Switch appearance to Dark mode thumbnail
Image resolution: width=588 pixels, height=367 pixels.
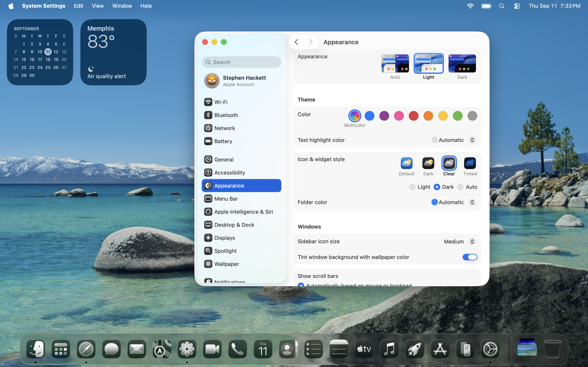coord(462,64)
